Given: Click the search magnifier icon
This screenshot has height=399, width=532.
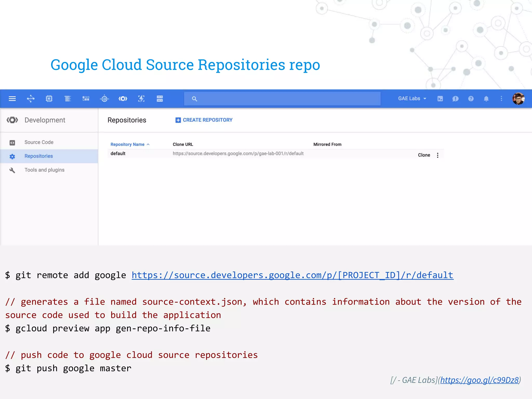Looking at the screenshot, I should [194, 99].
